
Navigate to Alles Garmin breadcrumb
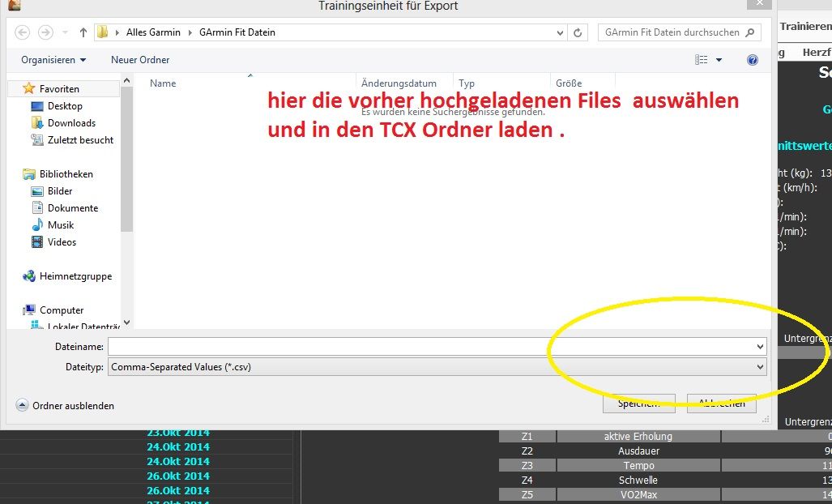coord(153,32)
